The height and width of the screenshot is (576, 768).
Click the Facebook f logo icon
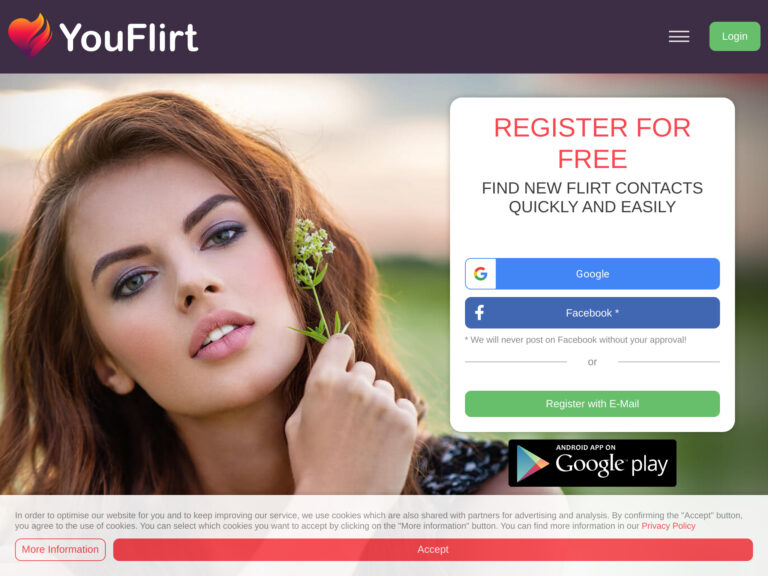pos(480,312)
